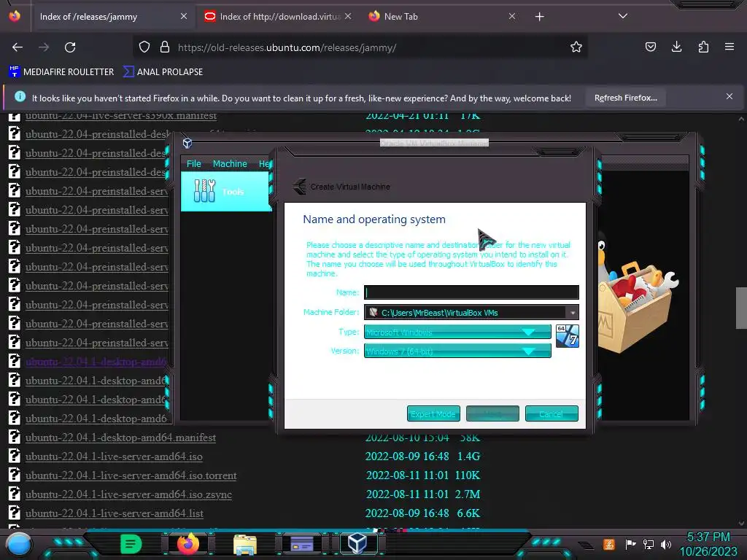Open ubuntu-22.04.1-live-server-amd64.iso.zsync link
This screenshot has width=747, height=560.
[x=128, y=495]
